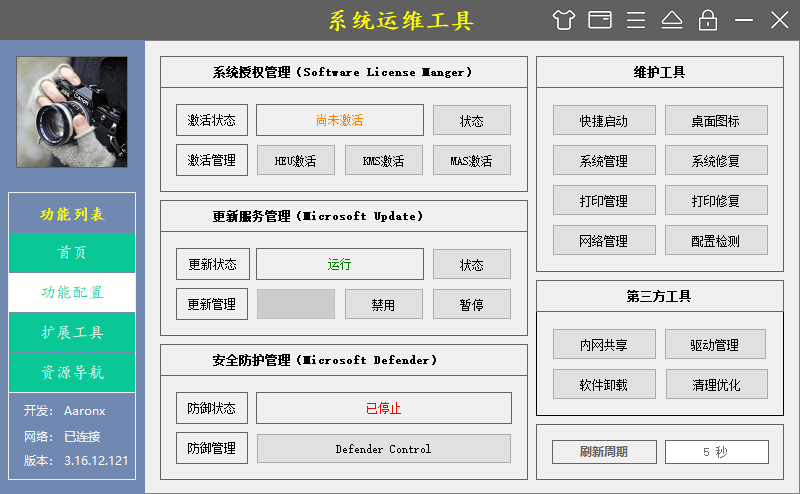Click the card-shaped window icon in title bar

coord(600,20)
